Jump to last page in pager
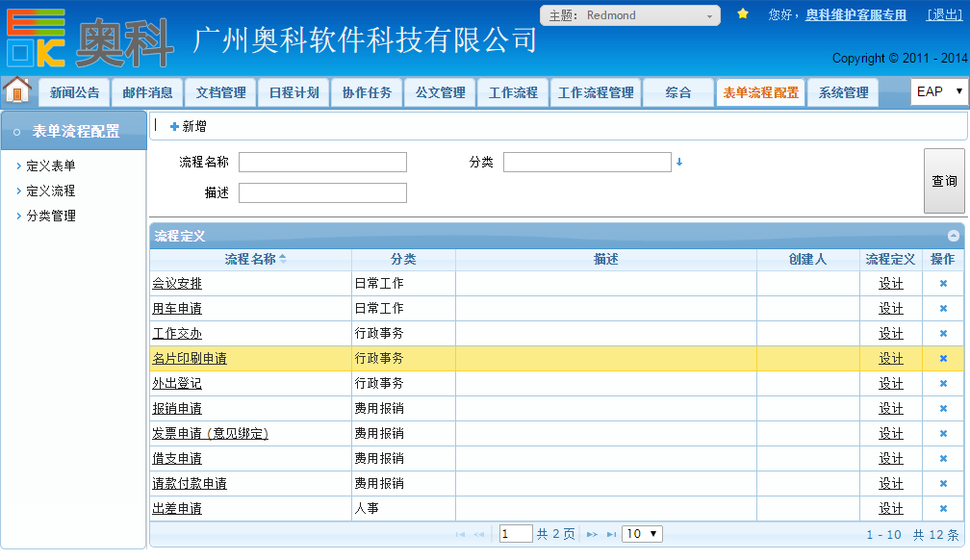970x560 pixels. (x=611, y=534)
